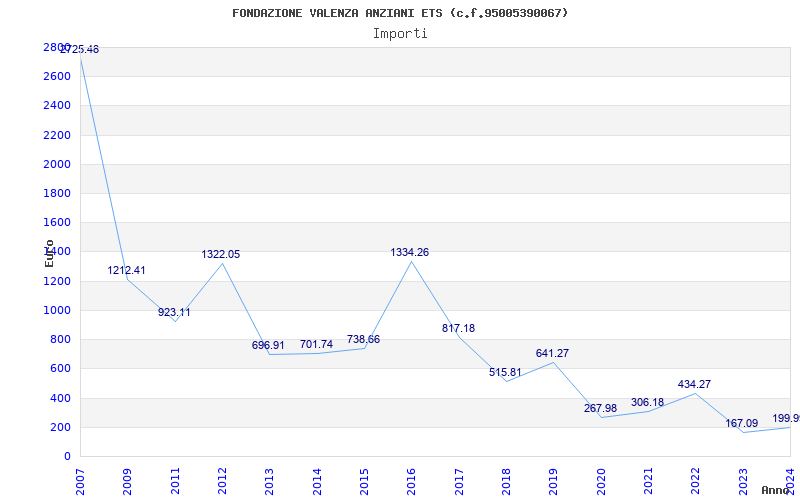Select the 306.18 data label
800x500 pixels.
pyautogui.click(x=647, y=402)
